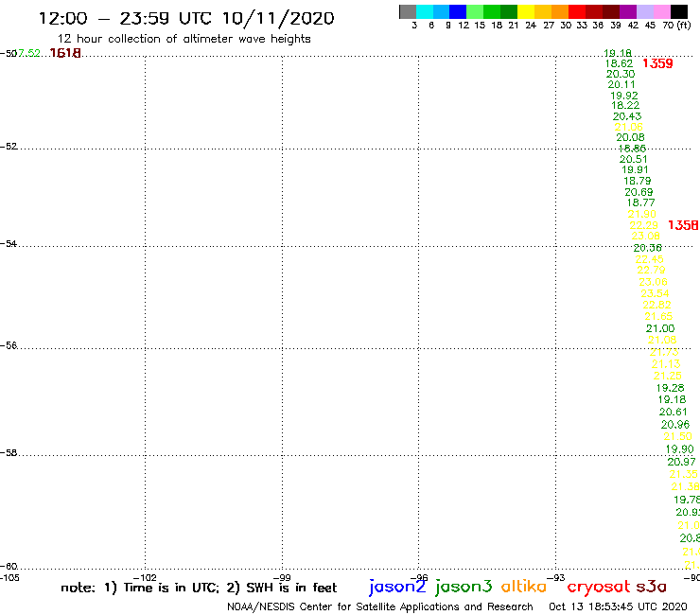Click the green value 20.51
700x615 pixels.
tap(634, 160)
